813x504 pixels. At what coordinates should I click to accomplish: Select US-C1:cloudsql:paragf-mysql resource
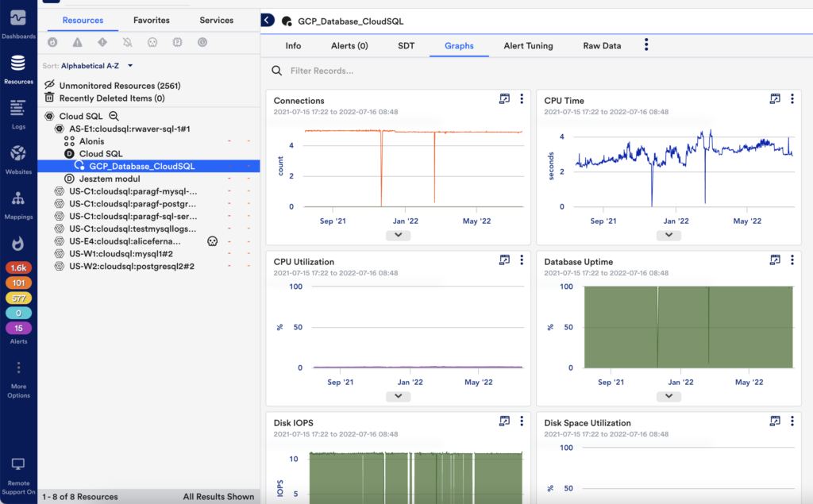pos(133,191)
